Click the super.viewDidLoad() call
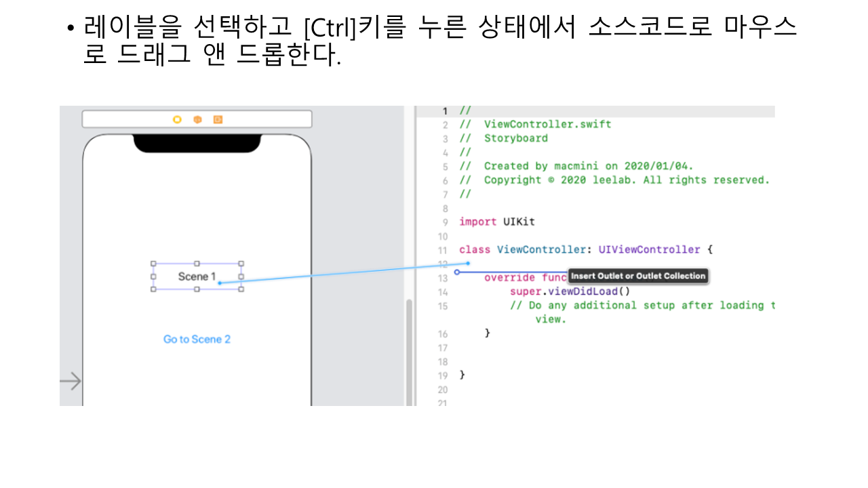The image size is (868, 488). (570, 291)
